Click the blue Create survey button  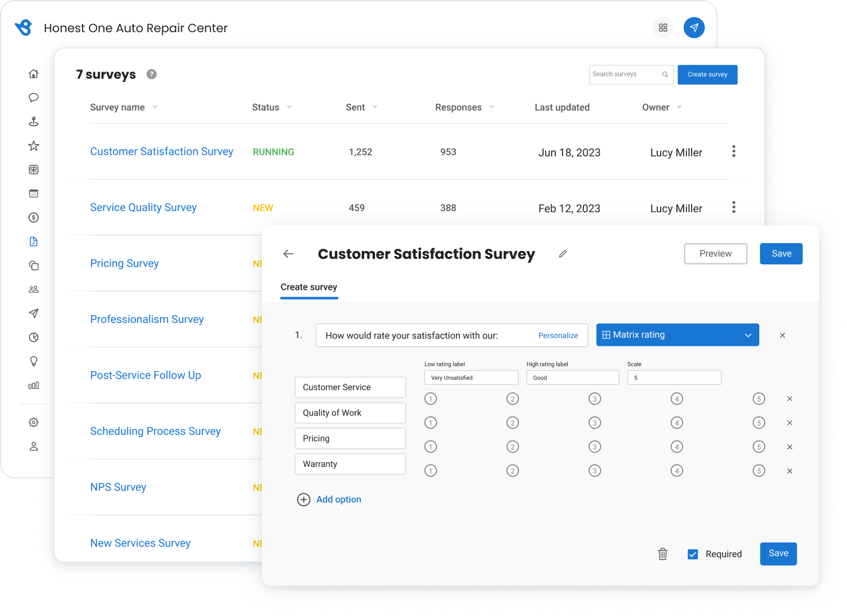coord(707,75)
